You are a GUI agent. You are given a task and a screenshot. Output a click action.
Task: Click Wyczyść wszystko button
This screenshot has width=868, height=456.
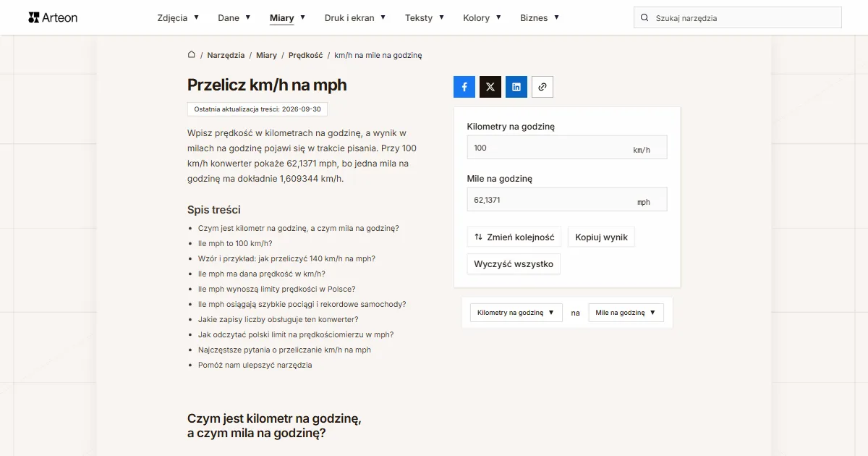[x=514, y=264]
